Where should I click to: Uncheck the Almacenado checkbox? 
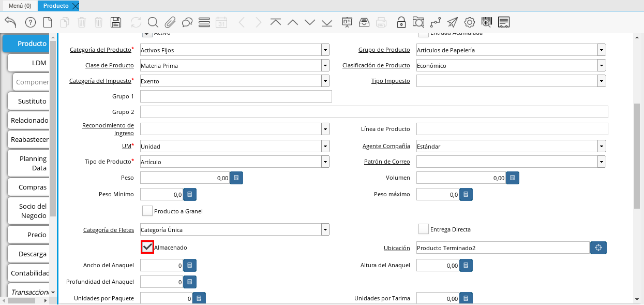[x=147, y=247]
